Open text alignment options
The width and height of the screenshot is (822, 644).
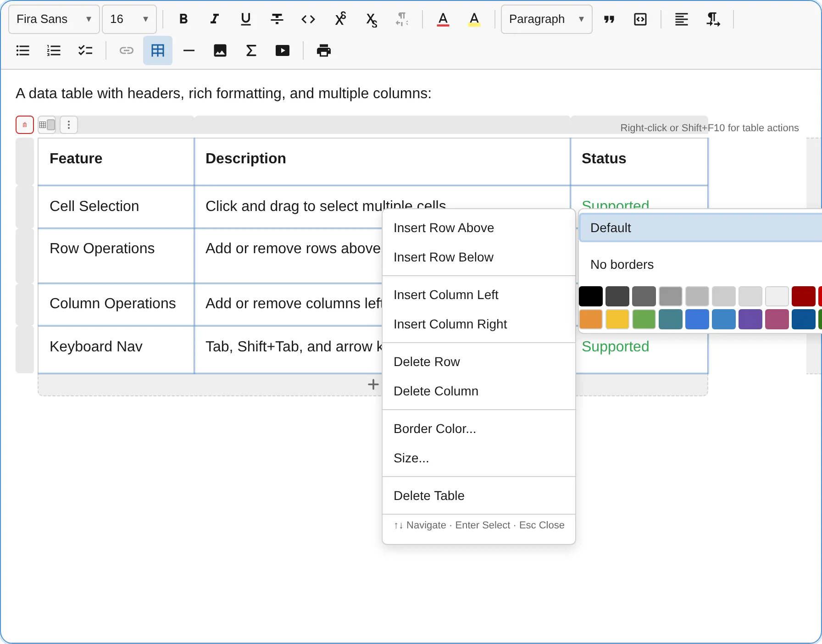tap(682, 19)
